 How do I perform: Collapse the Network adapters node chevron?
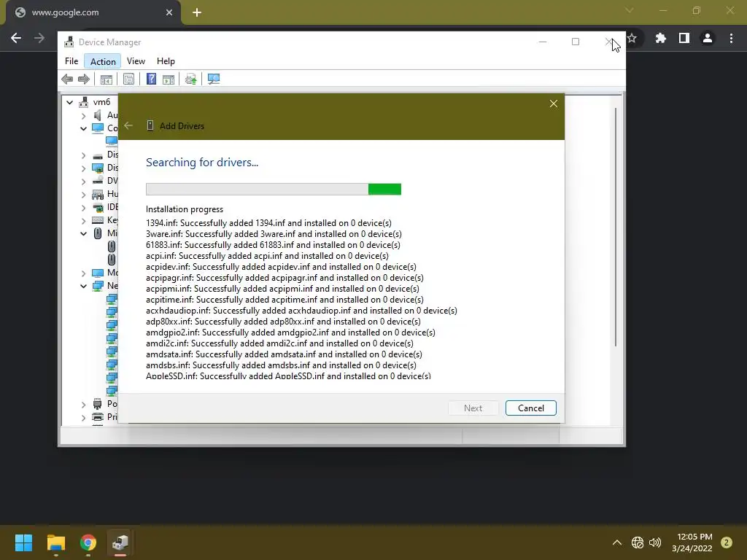[83, 286]
